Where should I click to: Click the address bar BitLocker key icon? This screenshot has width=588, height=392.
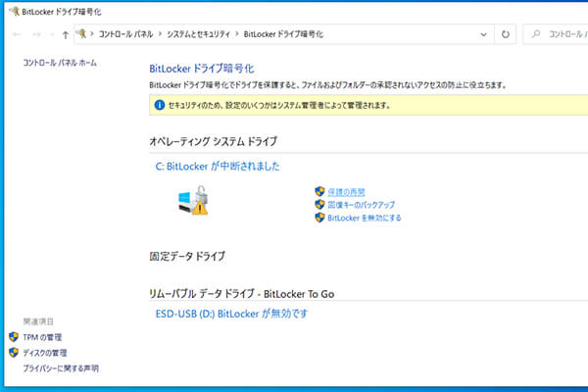click(81, 33)
